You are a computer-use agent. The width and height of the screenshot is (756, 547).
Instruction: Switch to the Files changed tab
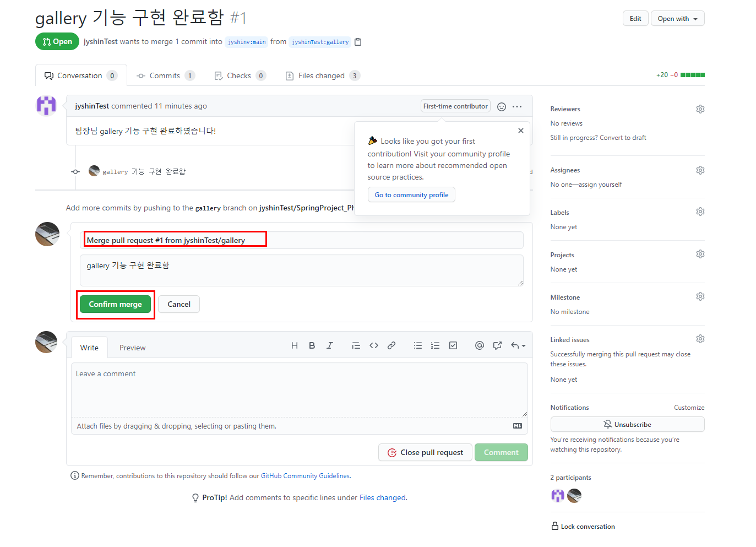coord(323,75)
